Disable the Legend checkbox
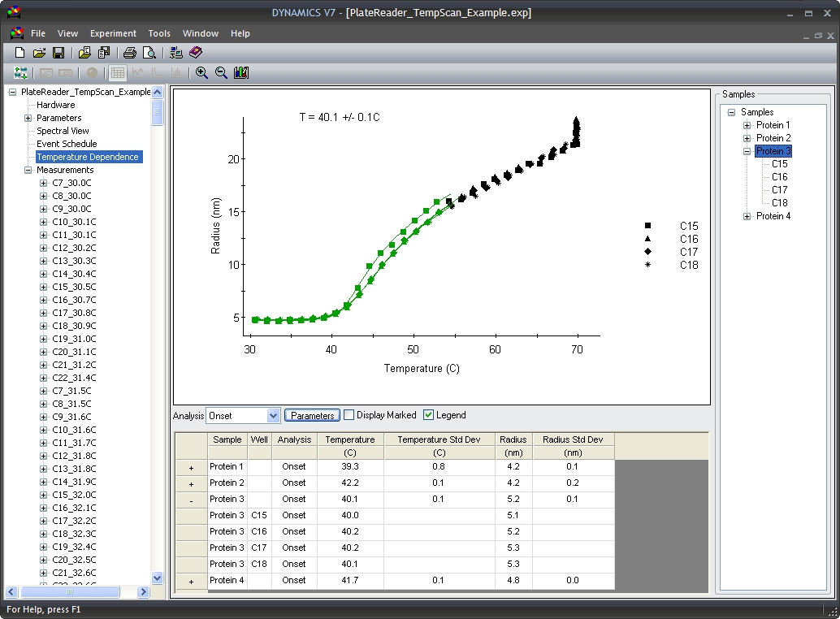This screenshot has width=840, height=619. (429, 415)
